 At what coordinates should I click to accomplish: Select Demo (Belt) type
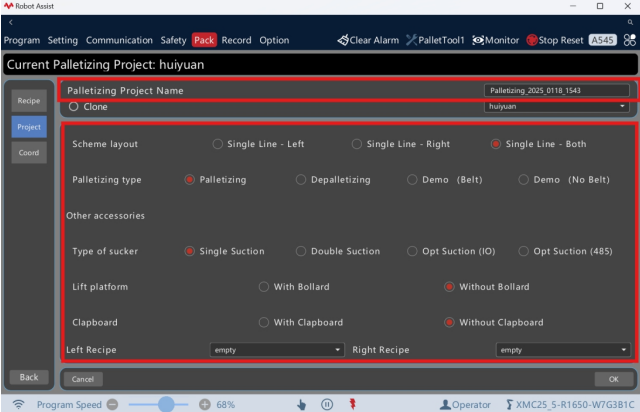(412, 180)
